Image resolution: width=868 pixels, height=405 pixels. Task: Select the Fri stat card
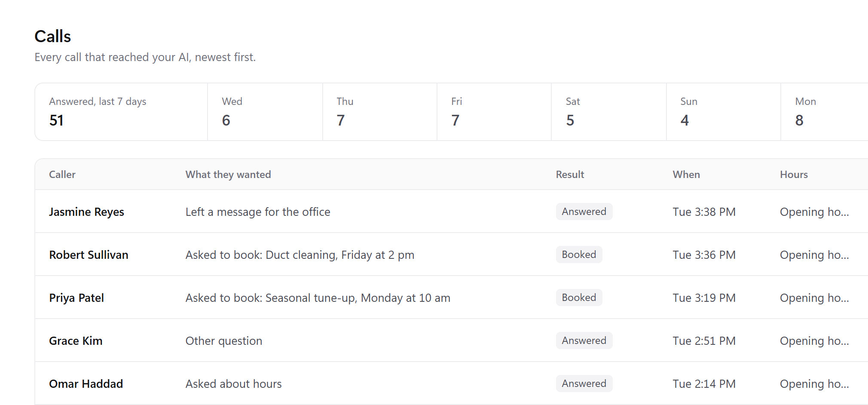(494, 112)
